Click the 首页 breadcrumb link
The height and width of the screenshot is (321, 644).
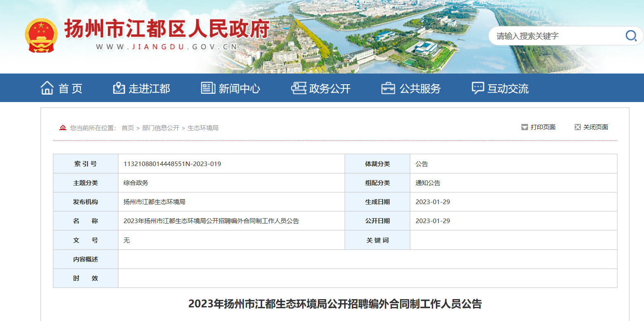128,128
